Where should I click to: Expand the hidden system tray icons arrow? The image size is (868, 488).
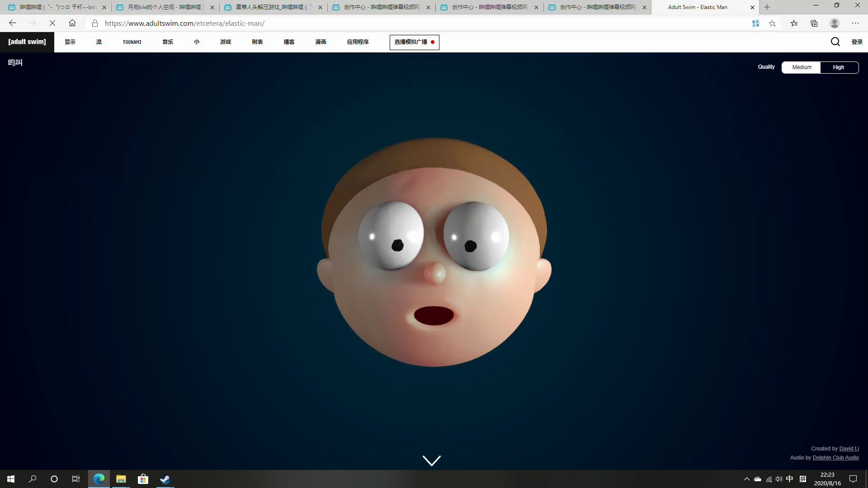[x=746, y=479]
